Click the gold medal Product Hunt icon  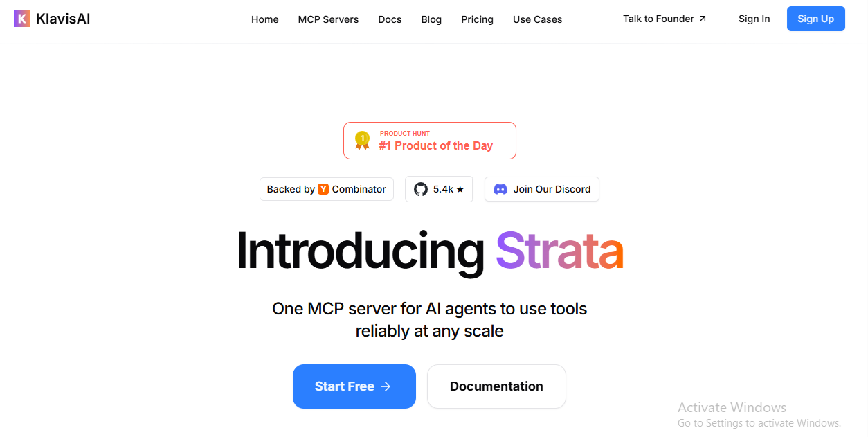pyautogui.click(x=361, y=140)
